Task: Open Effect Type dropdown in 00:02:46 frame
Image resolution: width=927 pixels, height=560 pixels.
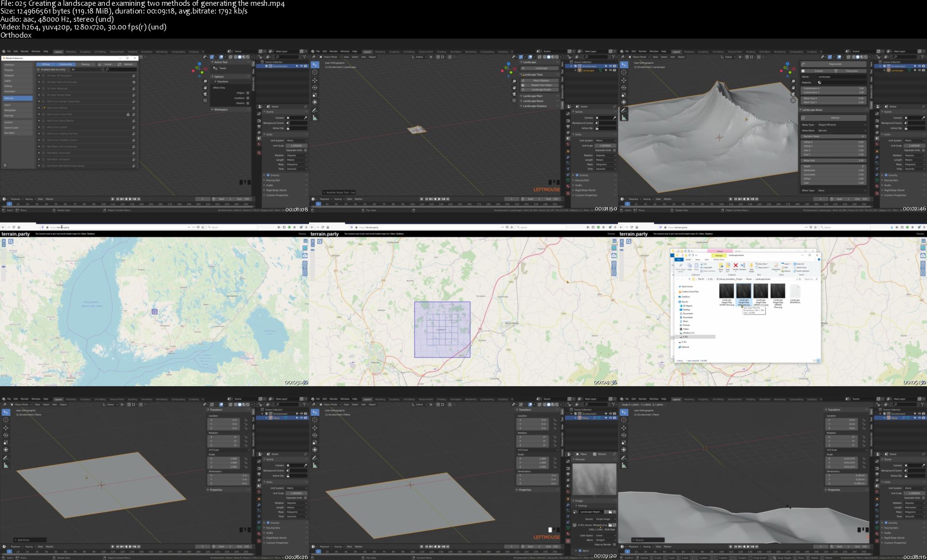Action: click(842, 191)
